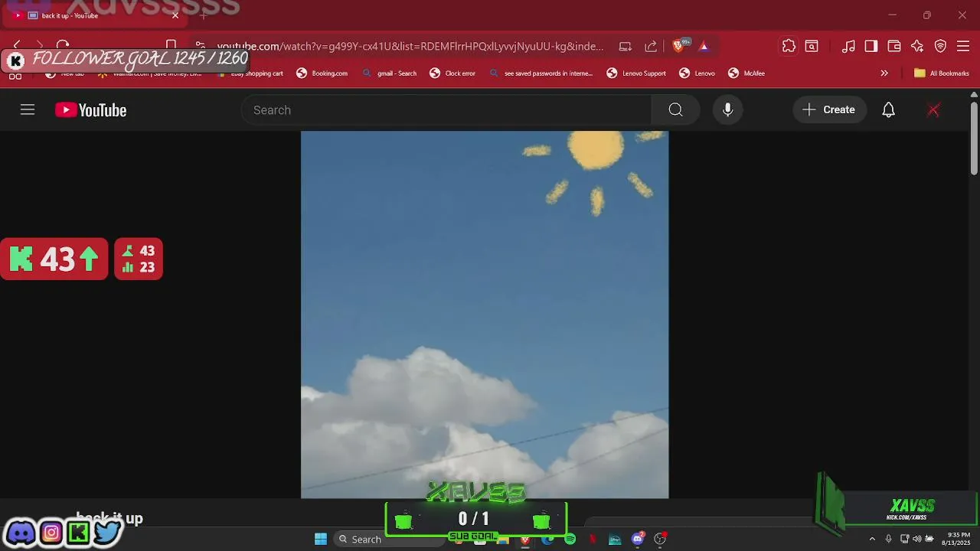The image size is (980, 551).
Task: Click the YouTube Create button
Action: tap(829, 110)
